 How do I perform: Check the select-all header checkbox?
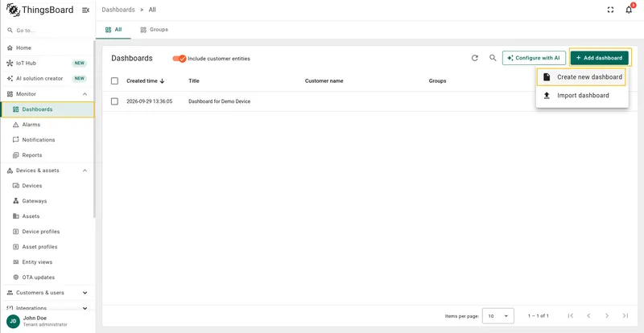pyautogui.click(x=114, y=81)
